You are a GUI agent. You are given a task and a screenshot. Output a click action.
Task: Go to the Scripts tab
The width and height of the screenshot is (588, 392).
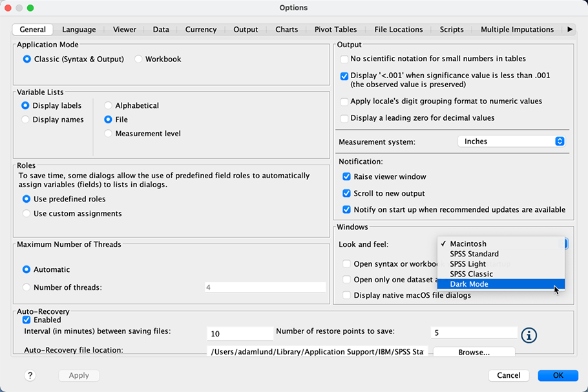(x=451, y=29)
